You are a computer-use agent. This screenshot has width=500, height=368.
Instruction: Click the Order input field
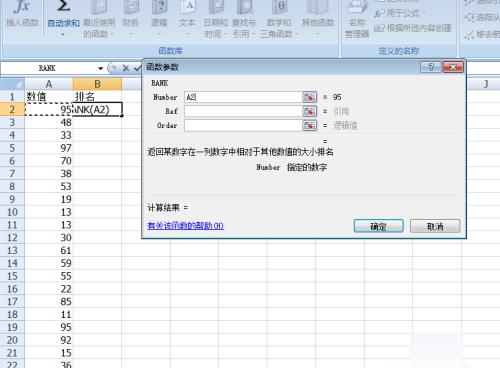(x=243, y=125)
